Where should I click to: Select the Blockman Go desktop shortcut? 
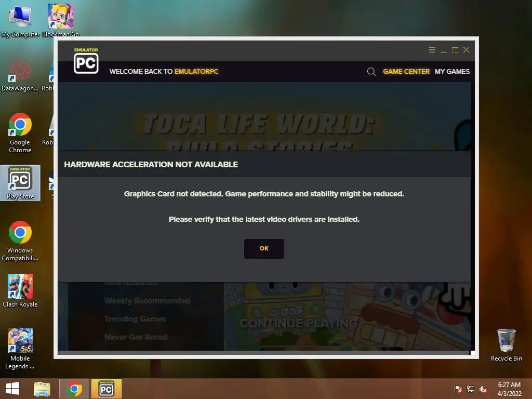[x=60, y=20]
